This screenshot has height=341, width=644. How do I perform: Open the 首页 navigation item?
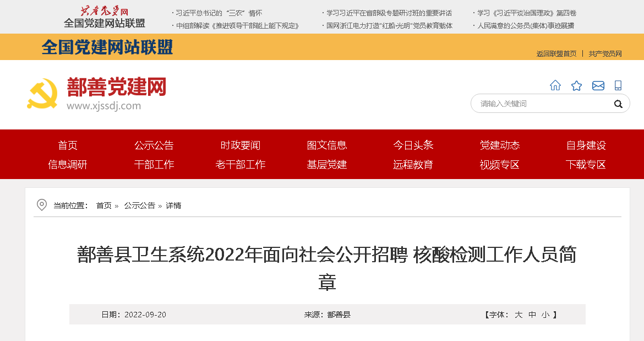click(x=68, y=145)
